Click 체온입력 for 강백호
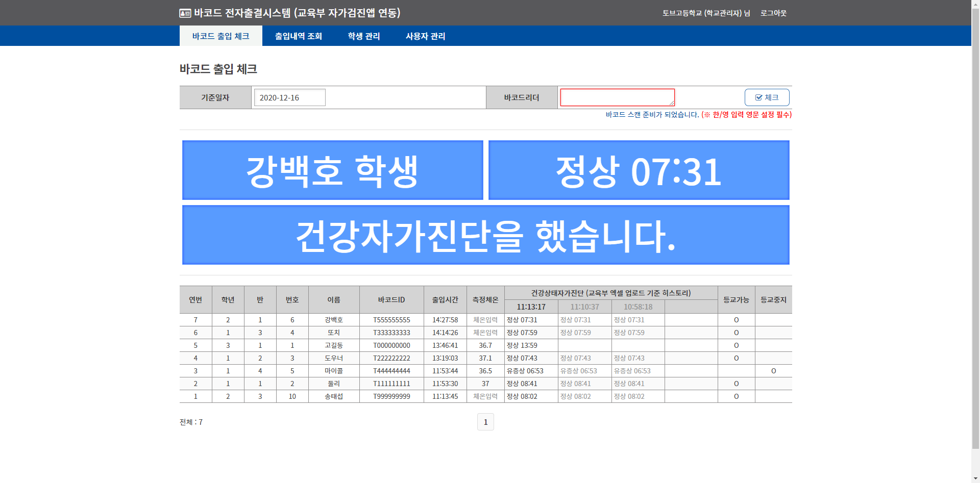Viewport: 980px width, 483px height. tap(485, 320)
